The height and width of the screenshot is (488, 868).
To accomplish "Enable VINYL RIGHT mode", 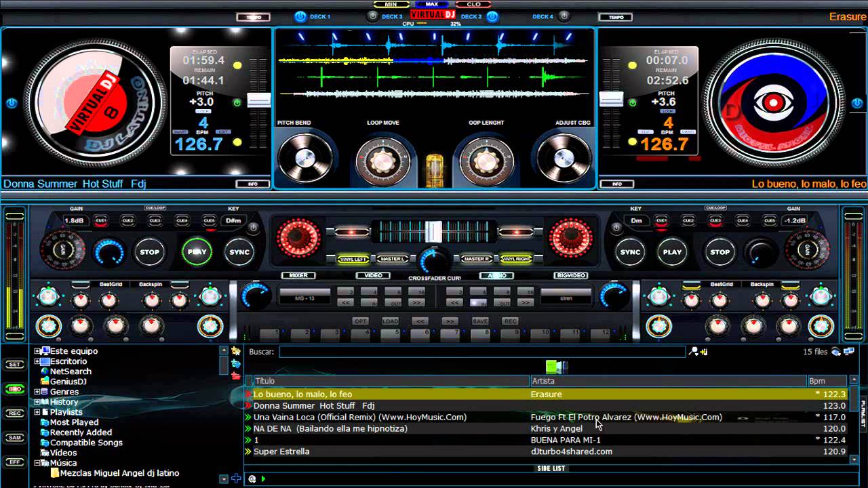I will coord(515,259).
